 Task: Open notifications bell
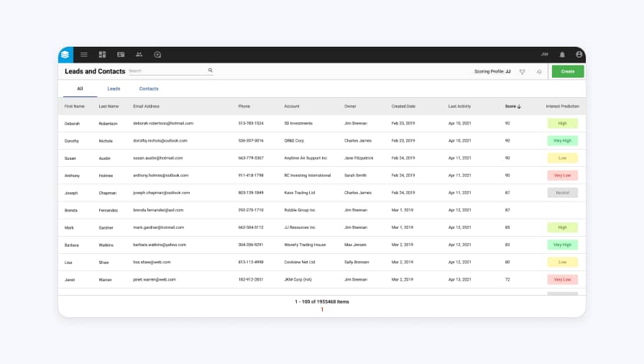[x=562, y=55]
